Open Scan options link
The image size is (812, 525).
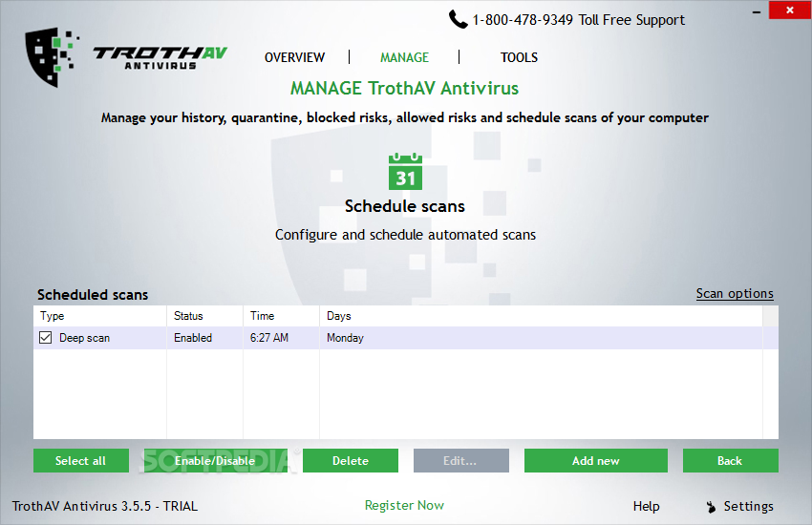coord(735,293)
